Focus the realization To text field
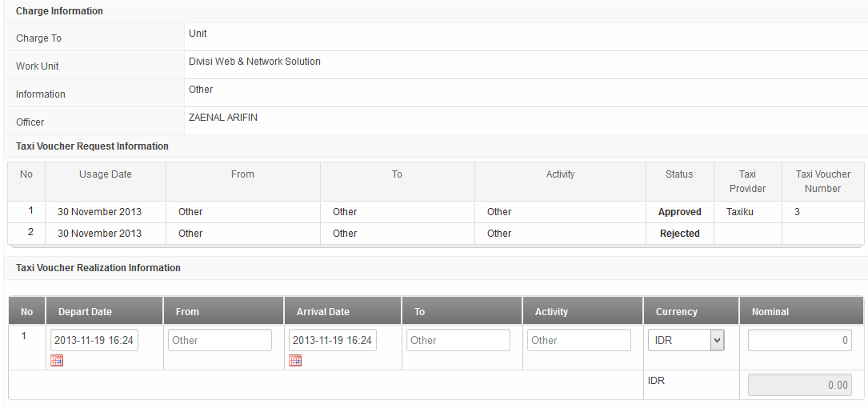The height and width of the screenshot is (408, 868). (458, 340)
